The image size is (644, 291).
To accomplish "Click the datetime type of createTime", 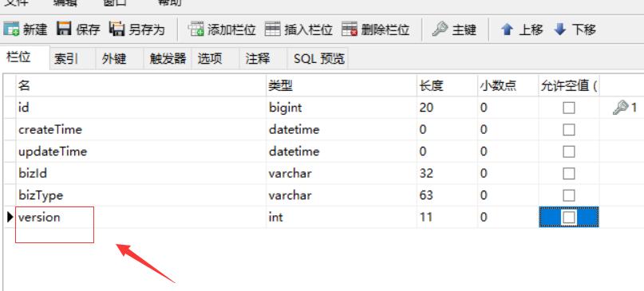I will [342, 129].
